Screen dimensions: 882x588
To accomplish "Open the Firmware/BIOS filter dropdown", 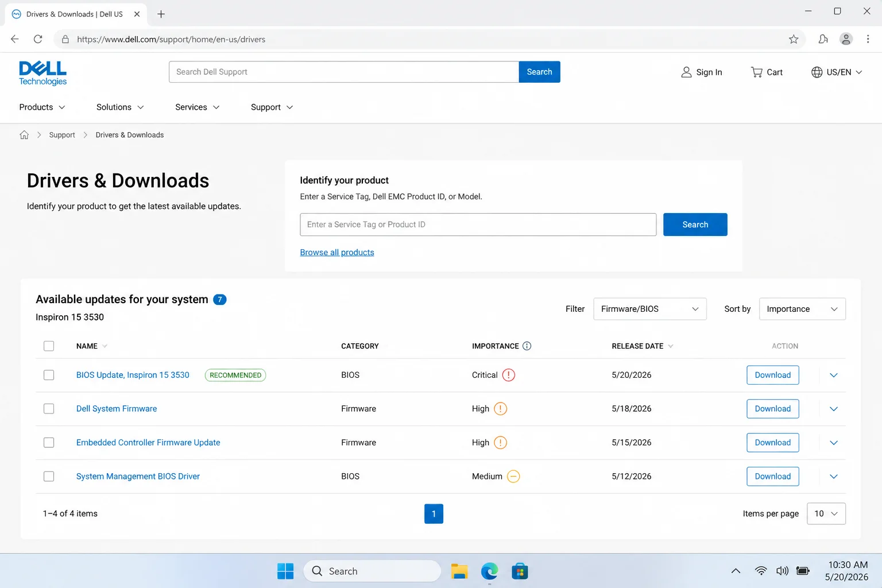I will pyautogui.click(x=650, y=309).
